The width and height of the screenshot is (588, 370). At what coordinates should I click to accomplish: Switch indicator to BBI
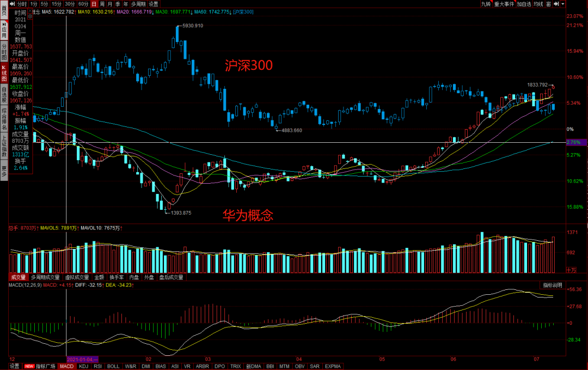[270, 366]
